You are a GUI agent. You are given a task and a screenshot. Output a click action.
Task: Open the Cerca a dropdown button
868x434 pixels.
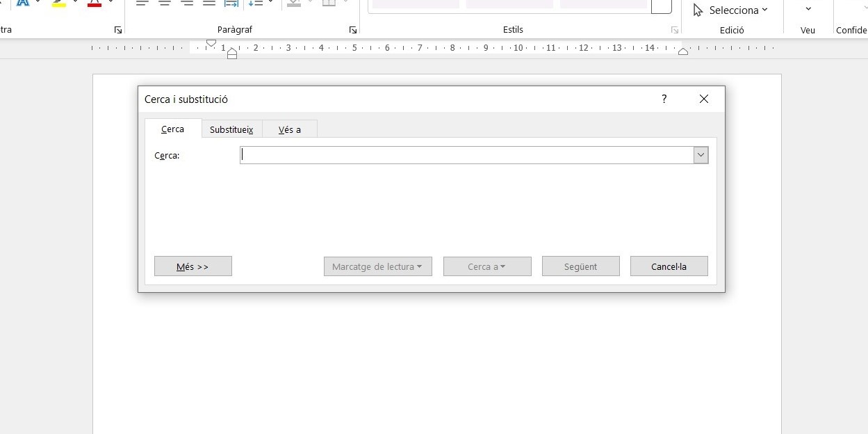[487, 266]
